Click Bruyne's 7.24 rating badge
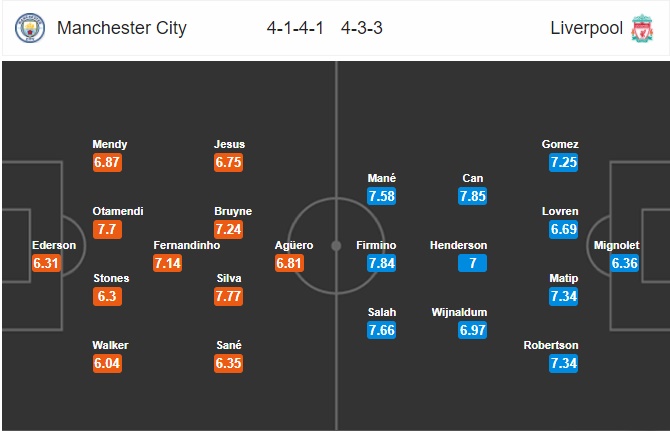 229,230
